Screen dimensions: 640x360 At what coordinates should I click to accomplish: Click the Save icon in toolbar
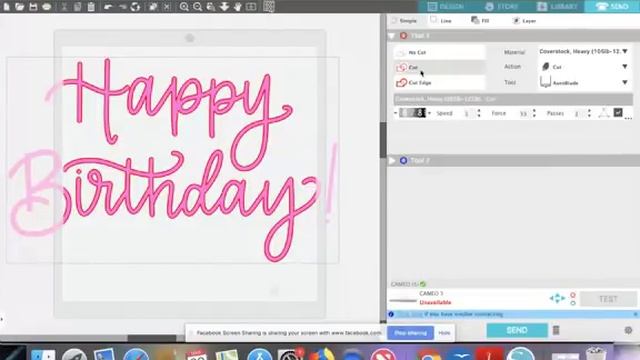point(33,7)
